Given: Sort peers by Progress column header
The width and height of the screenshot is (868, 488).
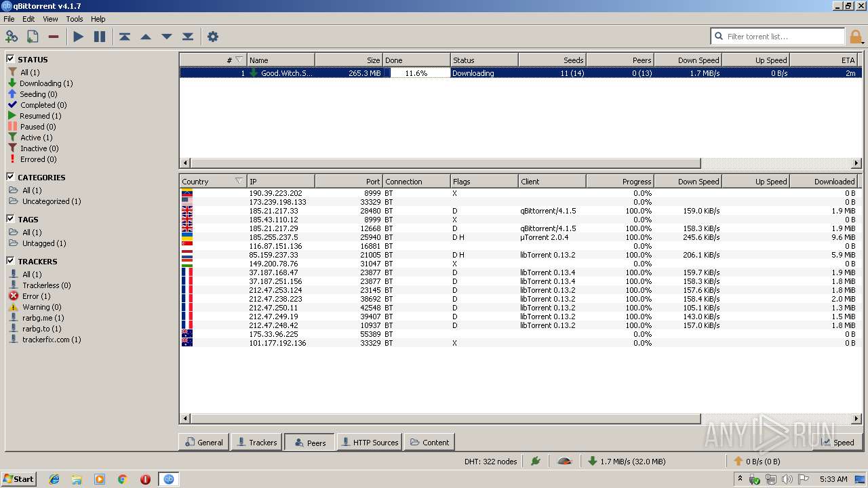Looking at the screenshot, I should point(620,181).
